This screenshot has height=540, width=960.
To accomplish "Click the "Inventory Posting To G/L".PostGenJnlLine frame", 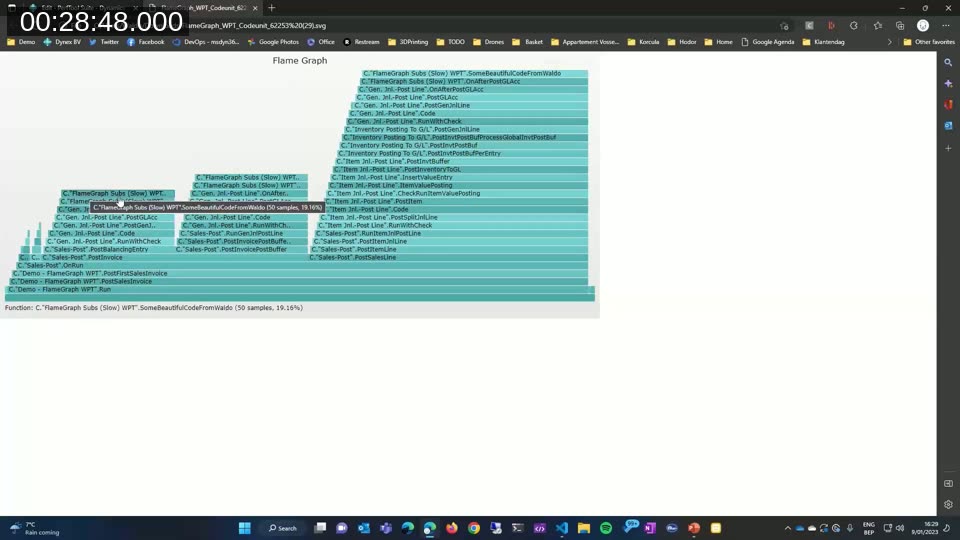I will coord(466,130).
